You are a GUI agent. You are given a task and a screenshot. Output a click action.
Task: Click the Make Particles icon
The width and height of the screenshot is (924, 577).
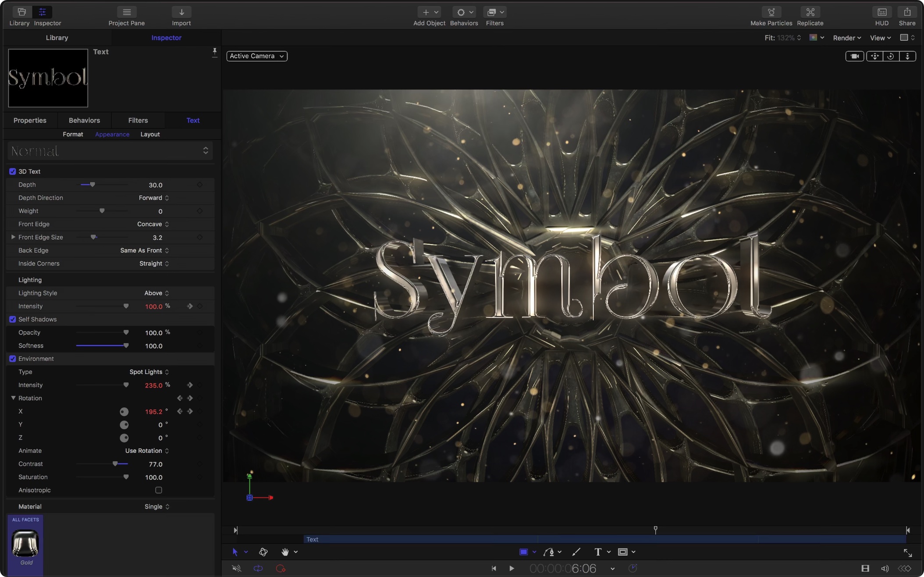pyautogui.click(x=771, y=12)
